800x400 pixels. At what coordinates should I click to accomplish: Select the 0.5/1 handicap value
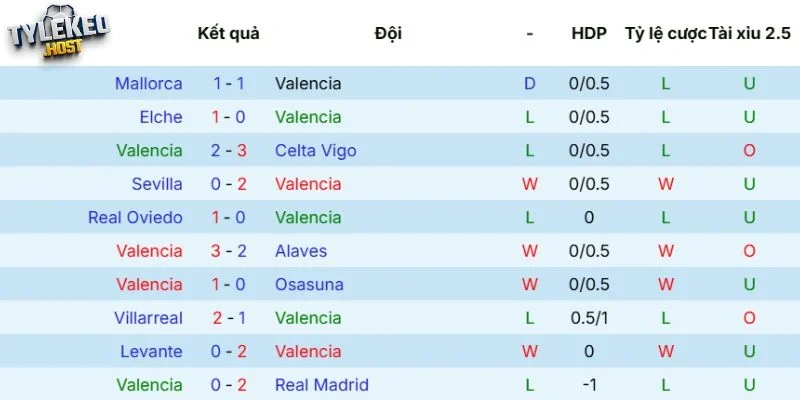pyautogui.click(x=589, y=318)
